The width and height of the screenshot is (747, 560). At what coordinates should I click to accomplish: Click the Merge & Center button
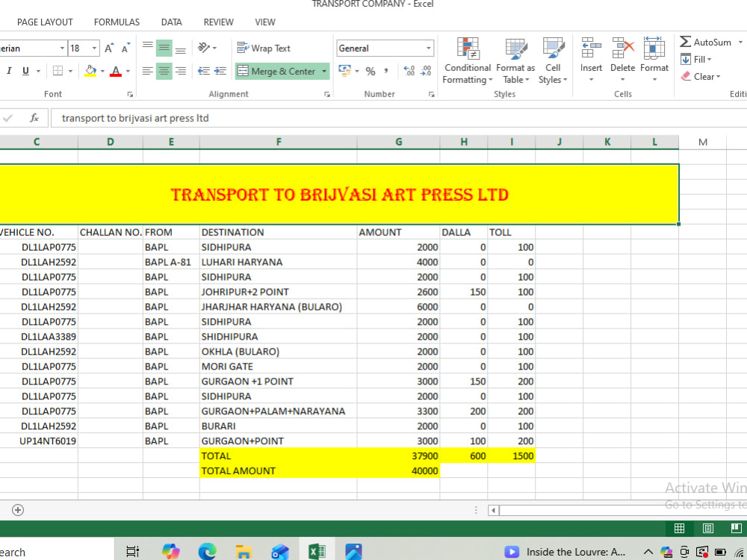click(276, 72)
